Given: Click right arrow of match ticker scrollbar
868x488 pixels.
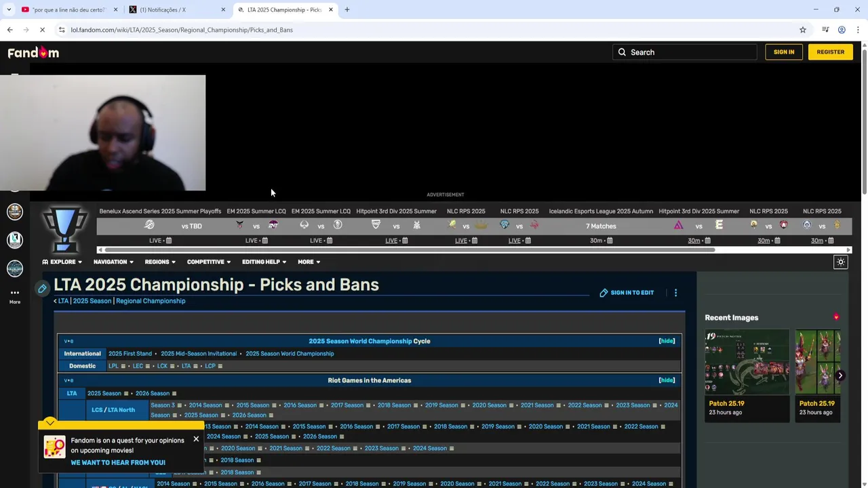Looking at the screenshot, I should click(848, 250).
